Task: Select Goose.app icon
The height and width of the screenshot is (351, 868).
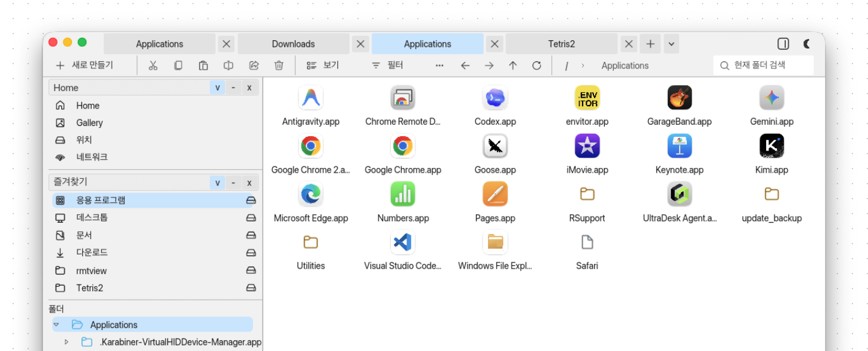Action: [x=495, y=146]
